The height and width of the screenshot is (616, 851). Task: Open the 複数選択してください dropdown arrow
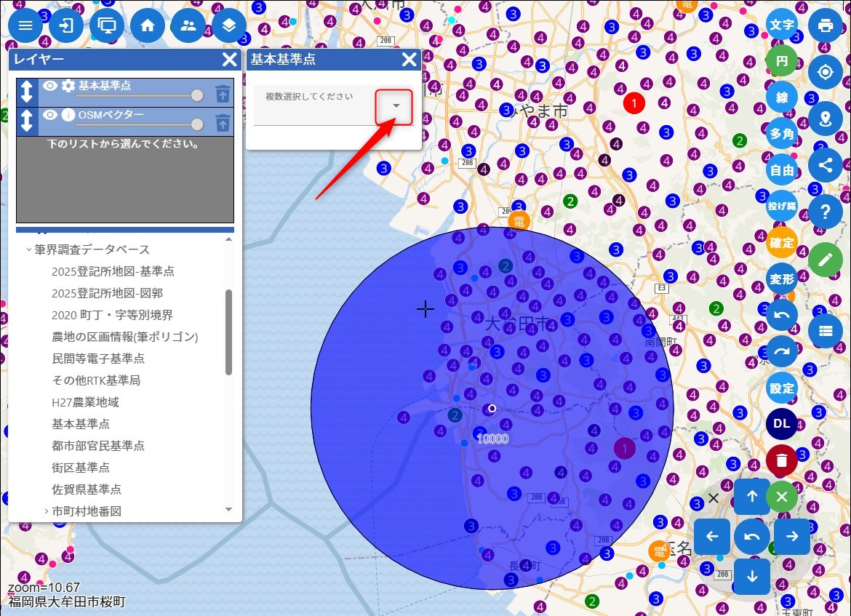(x=396, y=106)
